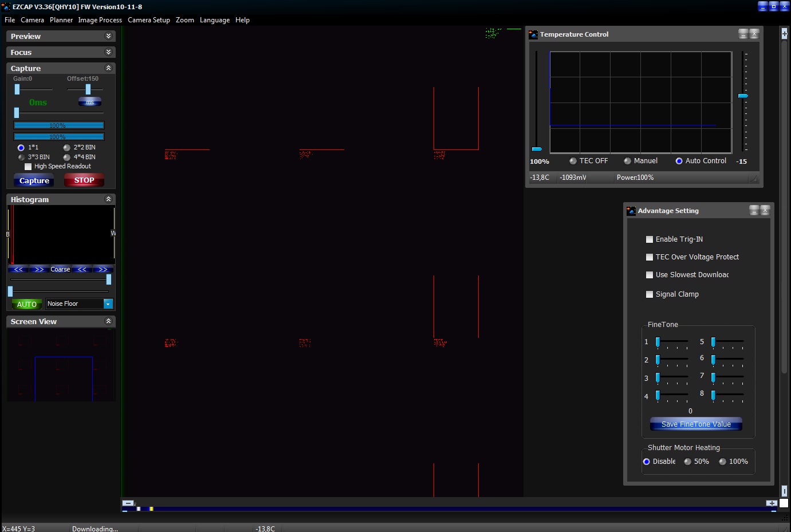Minimize the Temperature Control panel
Screen dimensions: 791x532
743,34
